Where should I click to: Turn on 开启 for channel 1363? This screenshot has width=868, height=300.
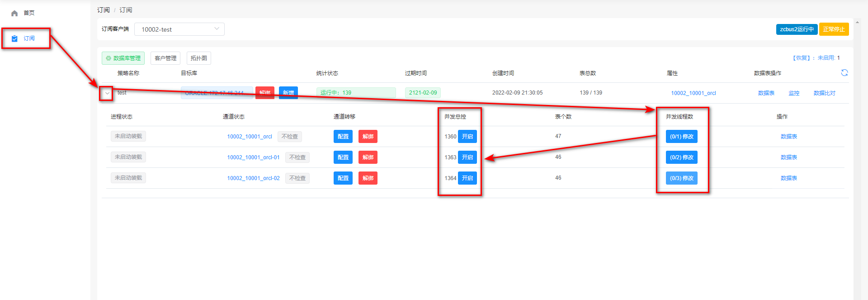[467, 157]
